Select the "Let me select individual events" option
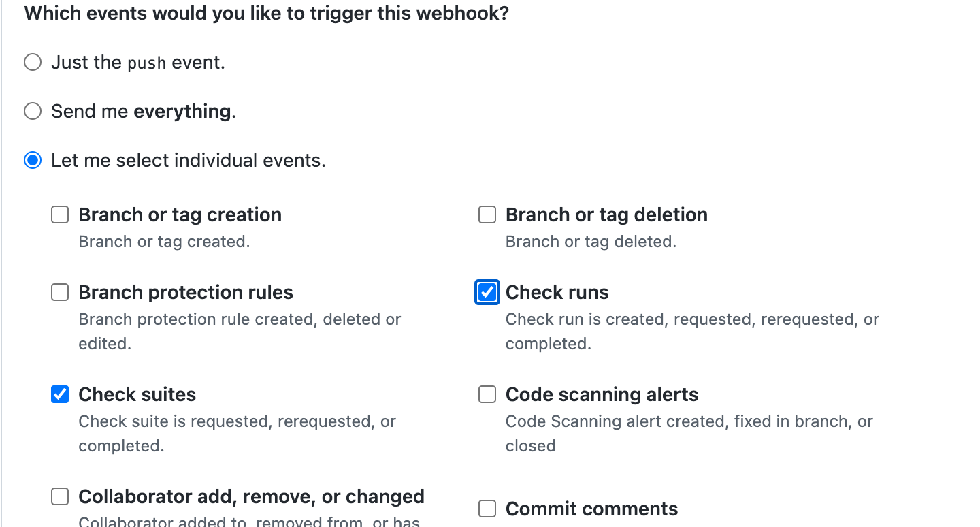This screenshot has width=980, height=527. point(32,160)
